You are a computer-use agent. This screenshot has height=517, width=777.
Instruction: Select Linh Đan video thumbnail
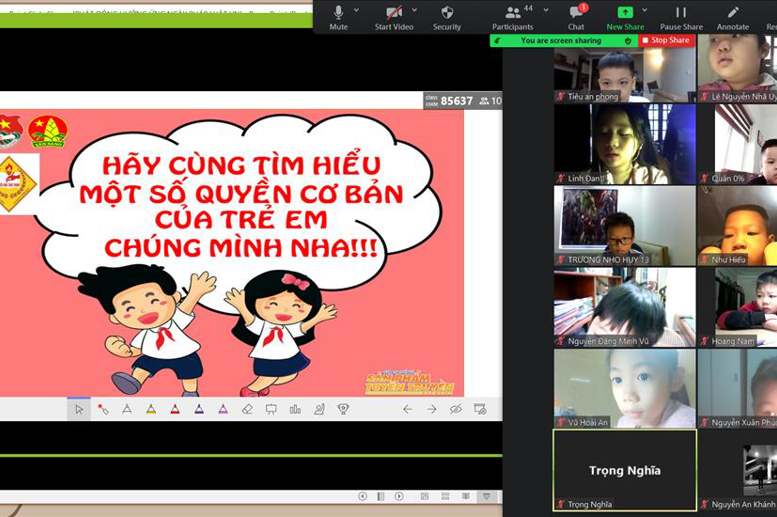tap(624, 144)
